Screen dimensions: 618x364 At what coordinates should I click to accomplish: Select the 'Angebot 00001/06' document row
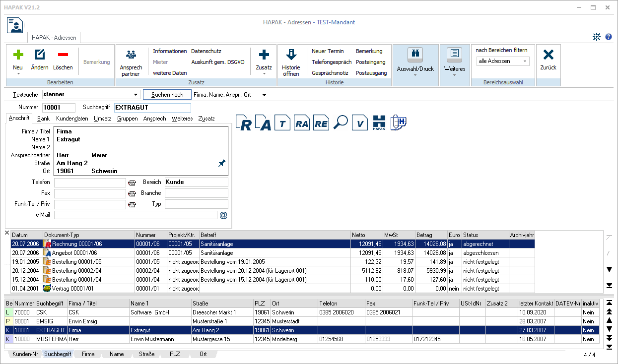tap(273, 253)
